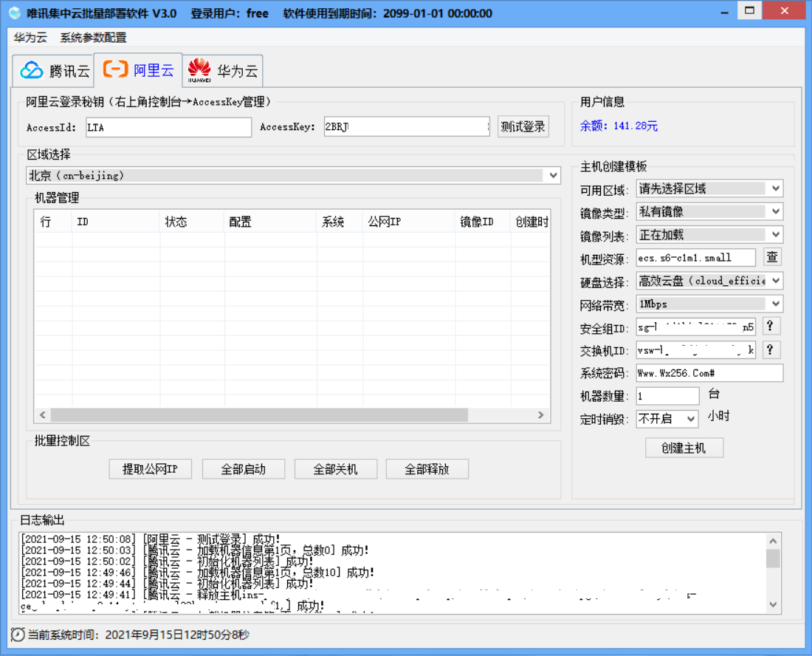Click the 系统密码 input field
The height and width of the screenshot is (656, 812).
coord(709,373)
